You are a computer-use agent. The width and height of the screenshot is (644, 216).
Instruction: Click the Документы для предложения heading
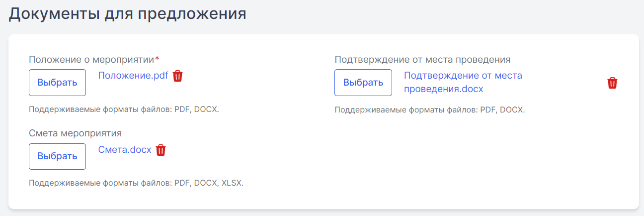coord(128,13)
